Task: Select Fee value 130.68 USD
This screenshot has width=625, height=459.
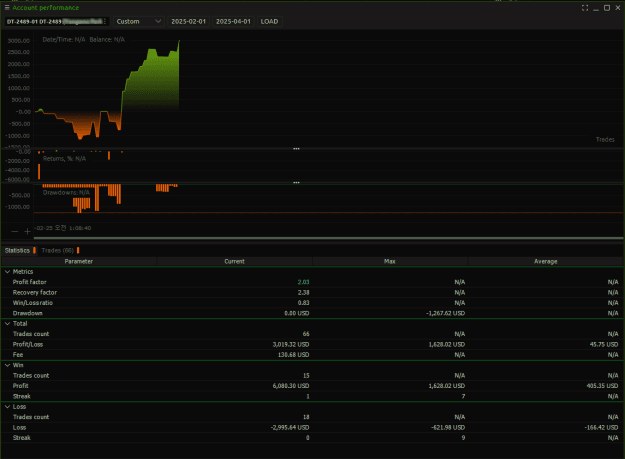Action: [293, 355]
